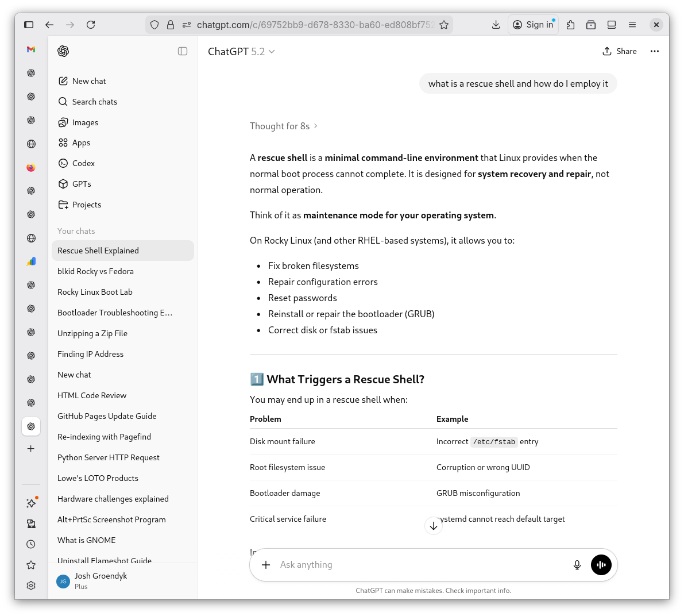Click the voice mode waveform button
The image size is (684, 616).
pos(601,565)
